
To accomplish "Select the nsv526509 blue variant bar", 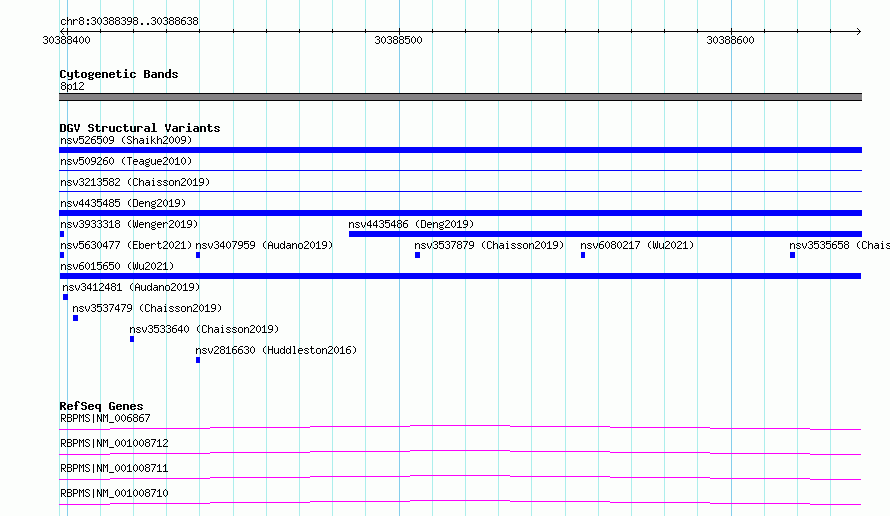I will 460,150.
